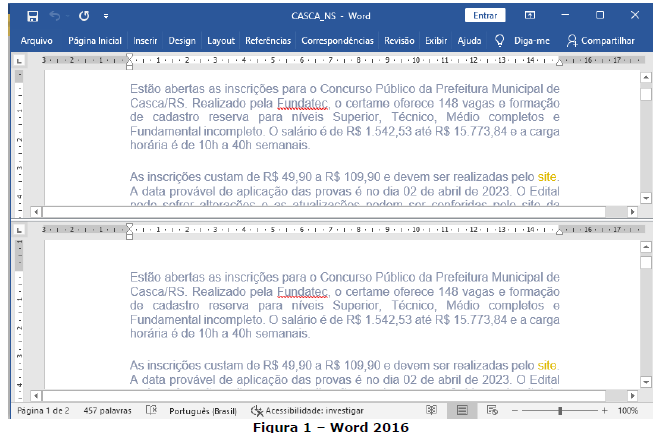Switch to Read Mode view icon

point(431,410)
